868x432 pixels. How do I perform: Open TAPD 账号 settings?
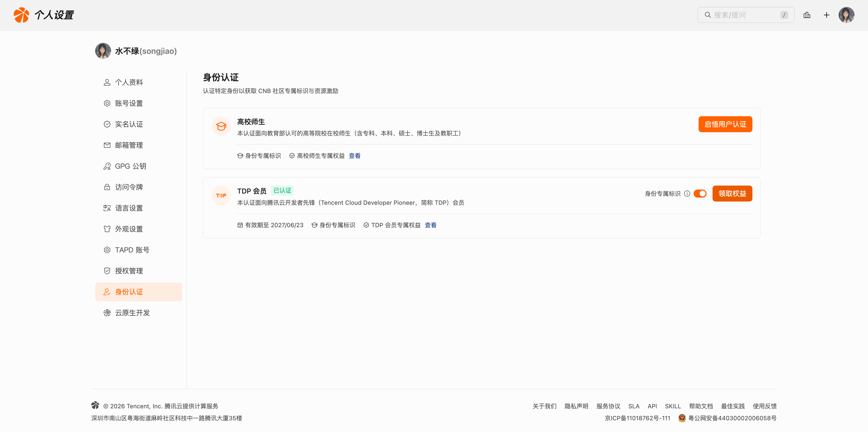pos(139,250)
